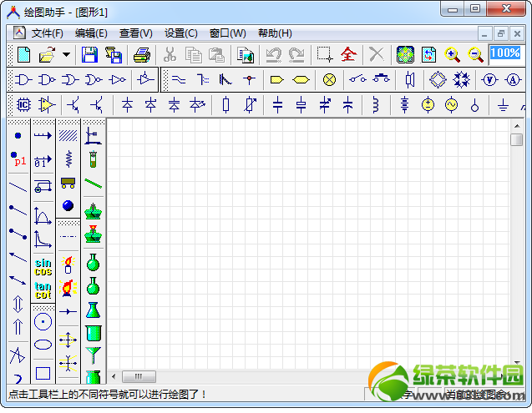Click the status bar hint about 工具栏

107,395
